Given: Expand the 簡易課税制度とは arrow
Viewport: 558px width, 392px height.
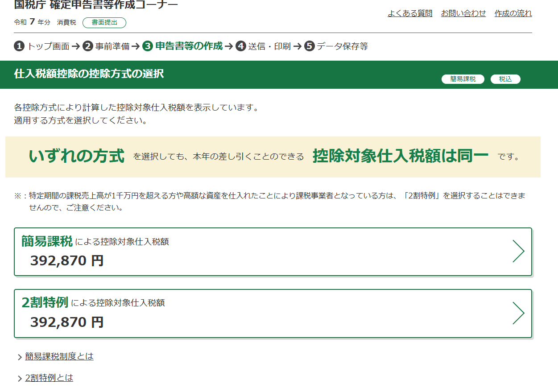Looking at the screenshot, I should (x=20, y=357).
